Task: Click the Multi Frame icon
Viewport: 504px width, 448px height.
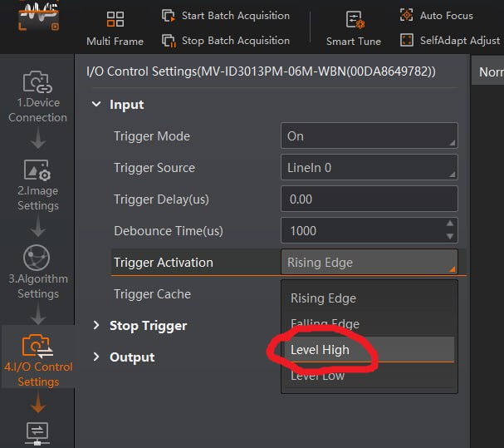Action: coord(115,19)
